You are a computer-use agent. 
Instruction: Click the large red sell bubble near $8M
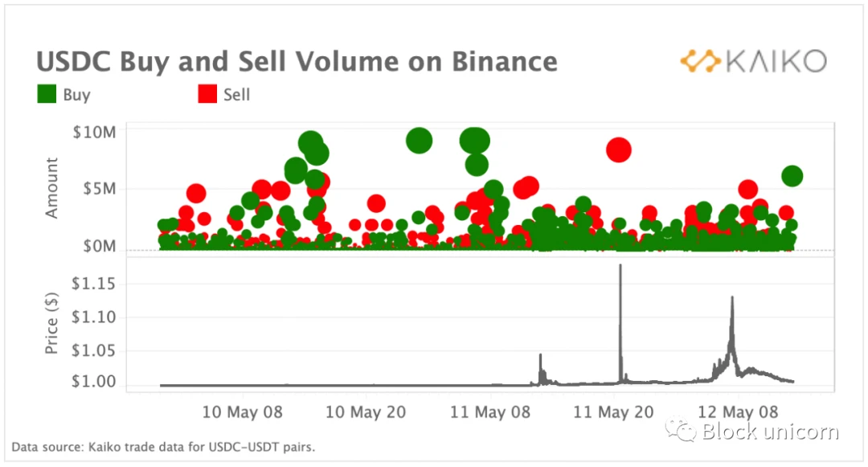(x=619, y=150)
